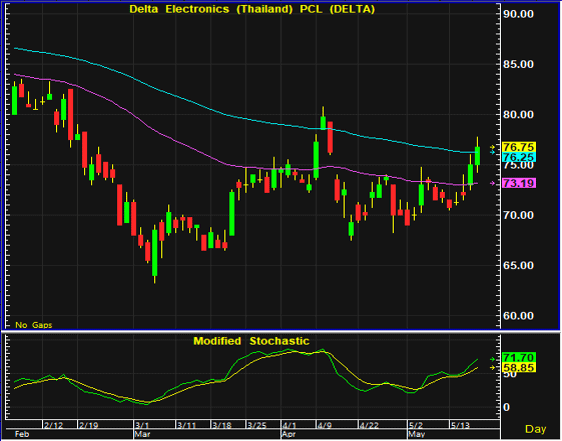The height and width of the screenshot is (441, 562).
Task: Click the magenta 73.19 moving average label
Action: click(x=519, y=183)
